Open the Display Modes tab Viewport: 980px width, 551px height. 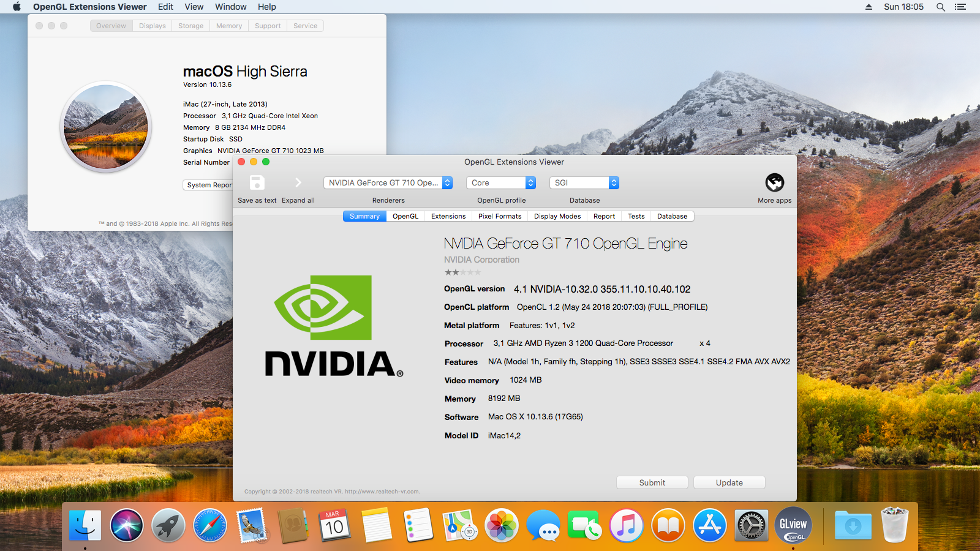tap(557, 216)
